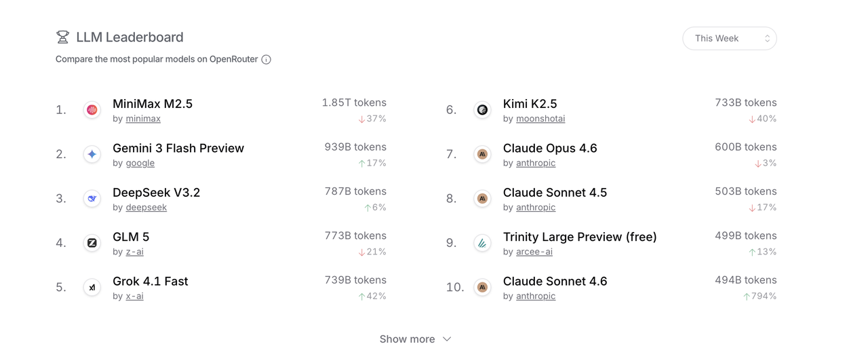Click the info icon beside OpenRouter description
This screenshot has height=363, width=868.
(x=267, y=60)
